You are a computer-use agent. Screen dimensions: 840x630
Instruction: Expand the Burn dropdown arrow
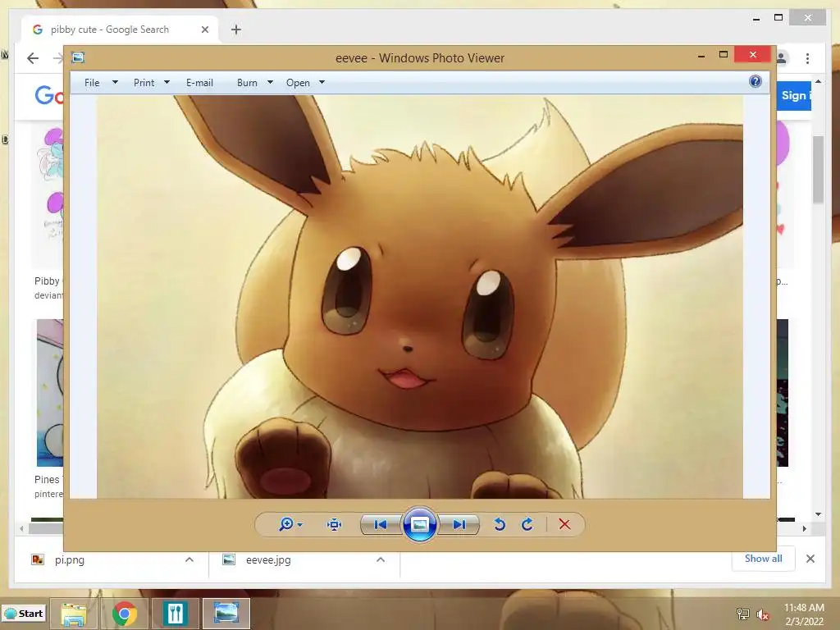[x=270, y=83]
